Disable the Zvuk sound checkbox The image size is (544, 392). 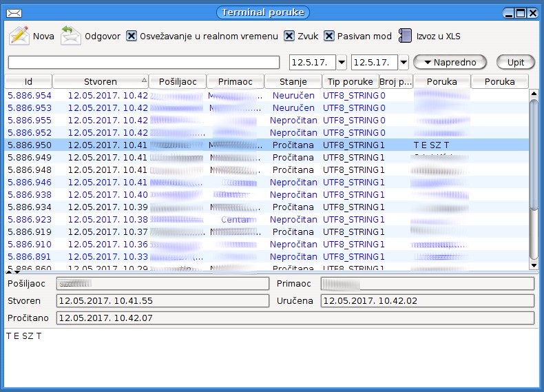[289, 36]
